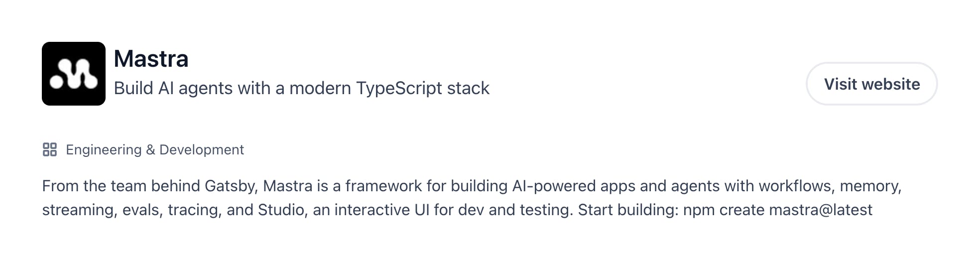This screenshot has width=980, height=260.
Task: Click the npm create mastra@latest command text
Action: point(777,210)
